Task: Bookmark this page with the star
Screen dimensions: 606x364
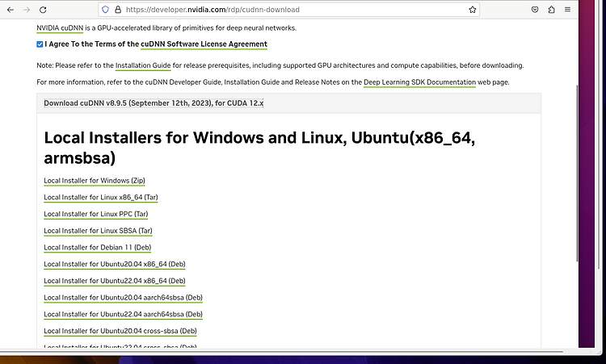Action: pos(473,10)
